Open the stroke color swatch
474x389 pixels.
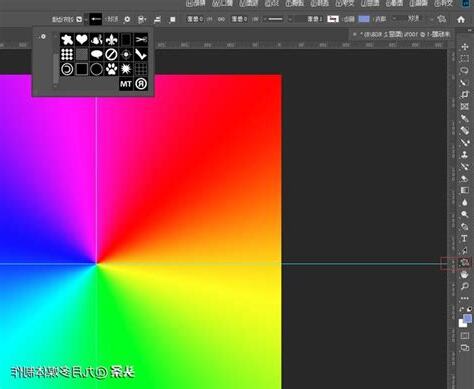(333, 19)
